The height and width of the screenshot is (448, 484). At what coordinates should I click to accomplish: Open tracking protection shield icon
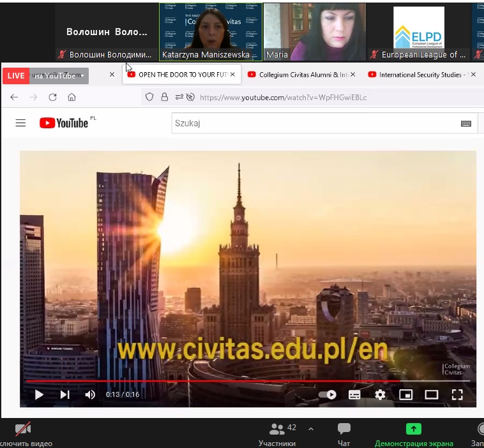[x=149, y=97]
